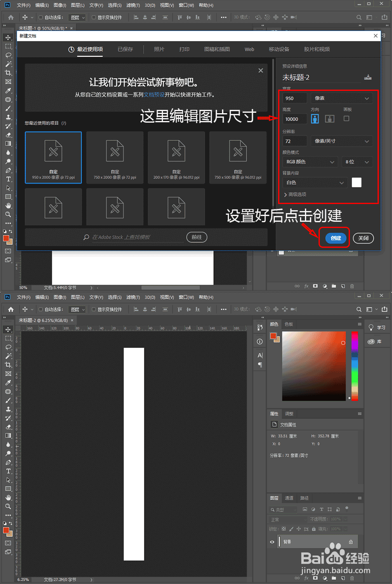Open the RGB 颜色 color mode dropdown

click(x=310, y=162)
